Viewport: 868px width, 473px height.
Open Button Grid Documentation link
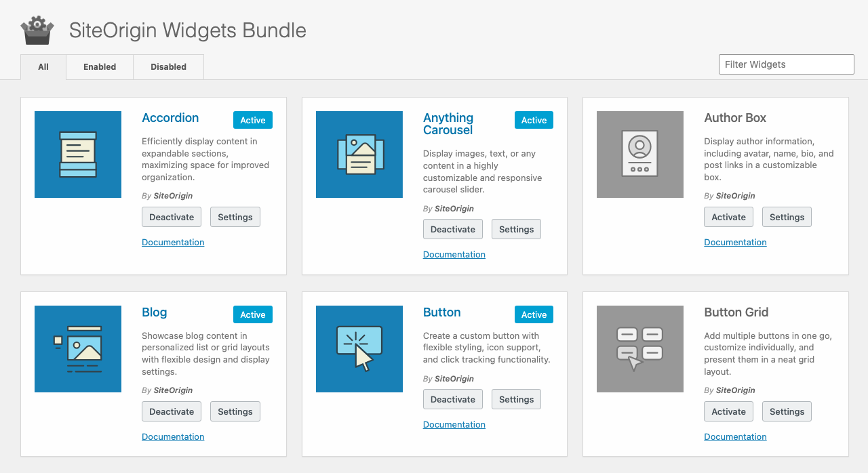click(735, 436)
